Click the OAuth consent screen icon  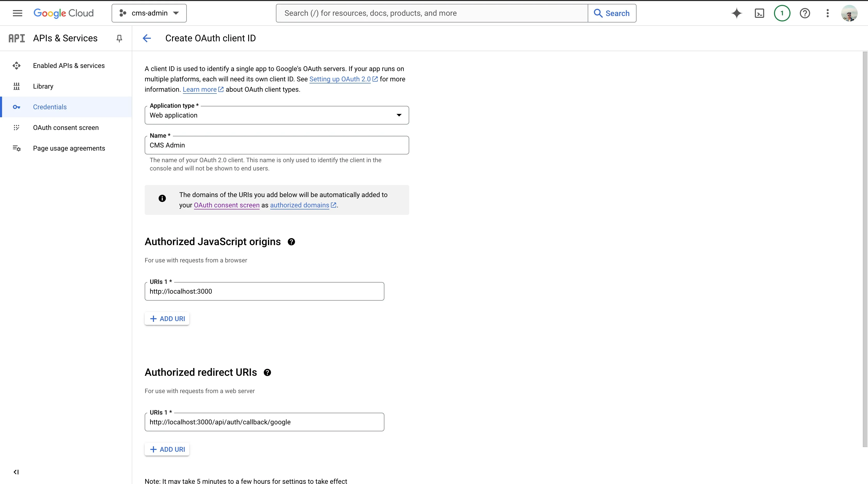[16, 127]
